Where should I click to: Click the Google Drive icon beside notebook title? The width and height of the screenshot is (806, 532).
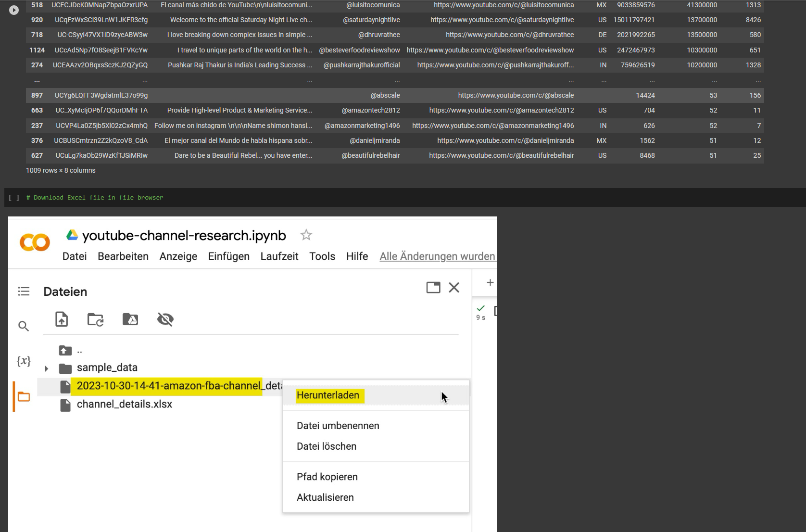(72, 235)
